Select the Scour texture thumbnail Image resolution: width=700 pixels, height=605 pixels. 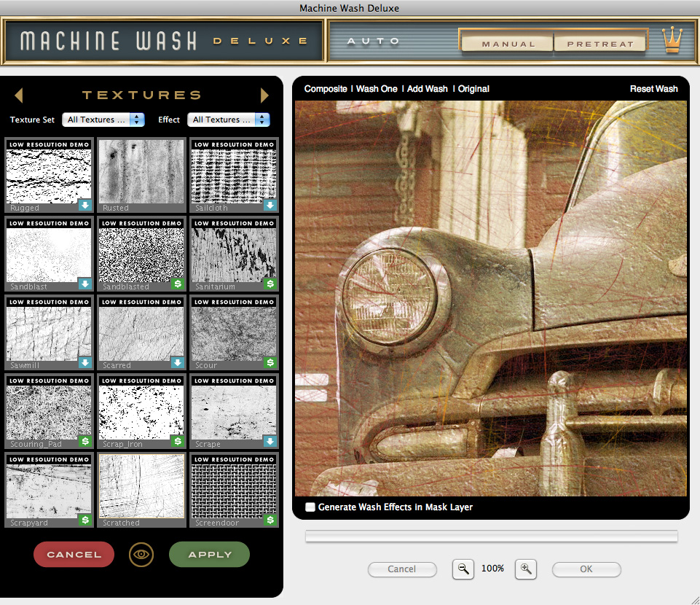pyautogui.click(x=234, y=333)
